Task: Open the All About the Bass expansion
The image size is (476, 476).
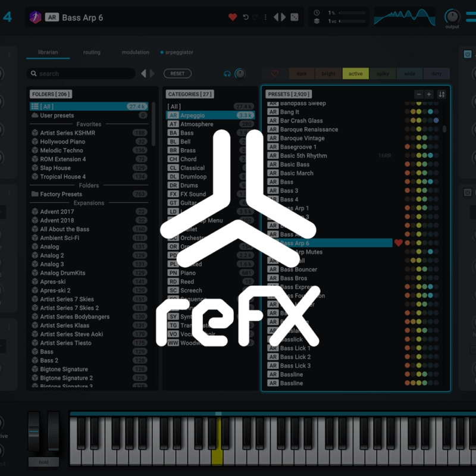Action: click(89, 229)
